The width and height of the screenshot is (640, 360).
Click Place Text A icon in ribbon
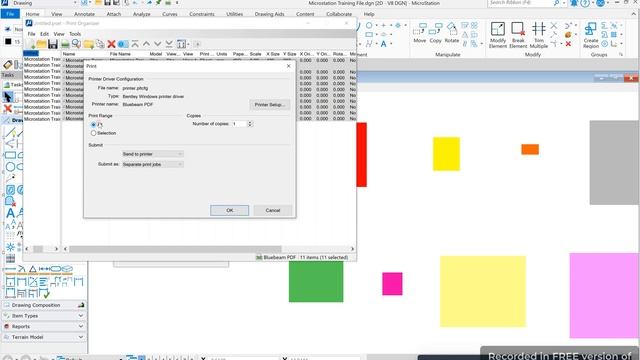point(383,44)
